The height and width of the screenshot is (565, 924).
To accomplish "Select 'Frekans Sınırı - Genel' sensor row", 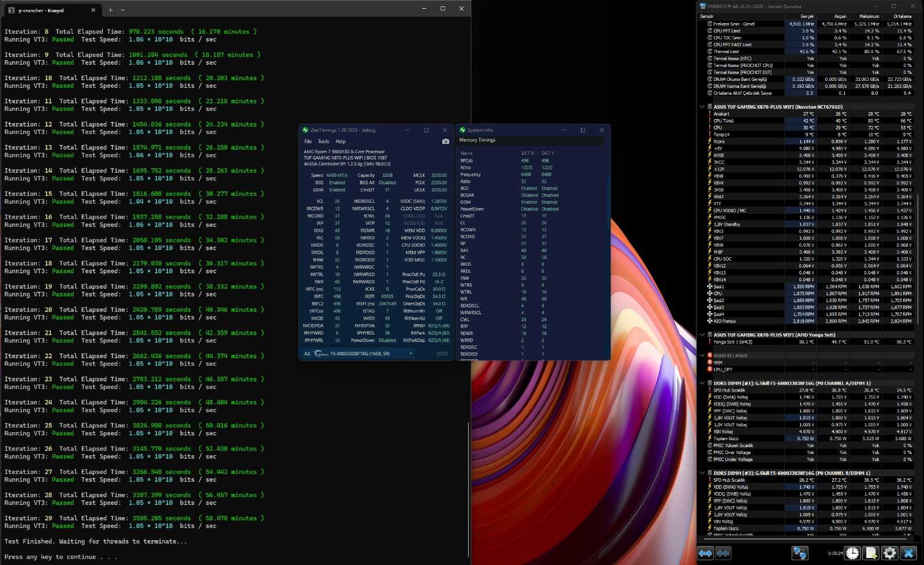I will (x=810, y=24).
